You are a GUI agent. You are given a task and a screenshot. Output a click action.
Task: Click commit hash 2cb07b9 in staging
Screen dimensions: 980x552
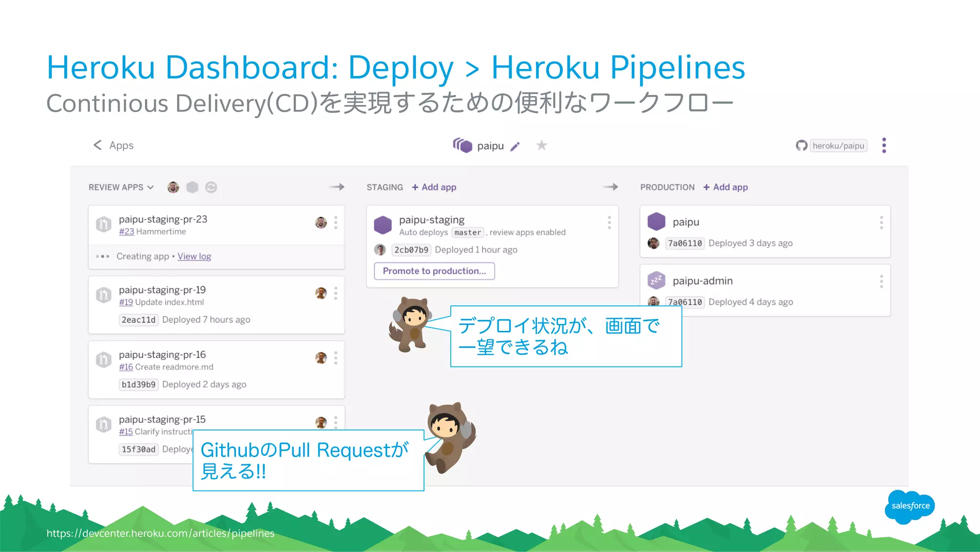[x=411, y=250]
